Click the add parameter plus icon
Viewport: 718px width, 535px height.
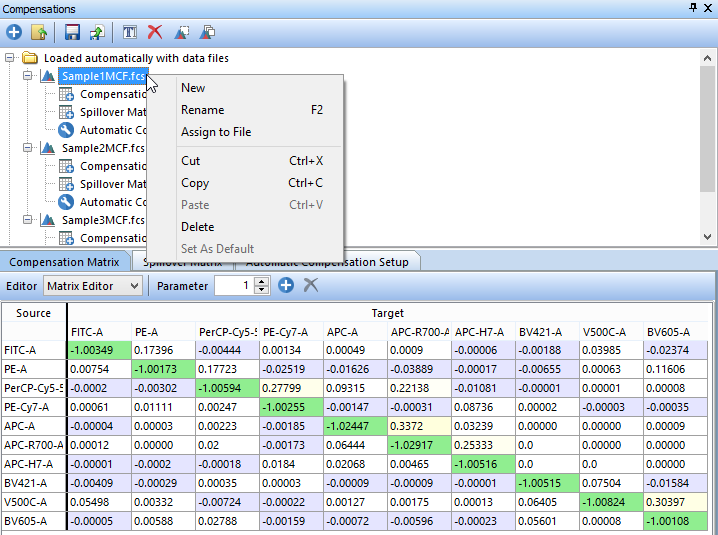pyautogui.click(x=286, y=286)
